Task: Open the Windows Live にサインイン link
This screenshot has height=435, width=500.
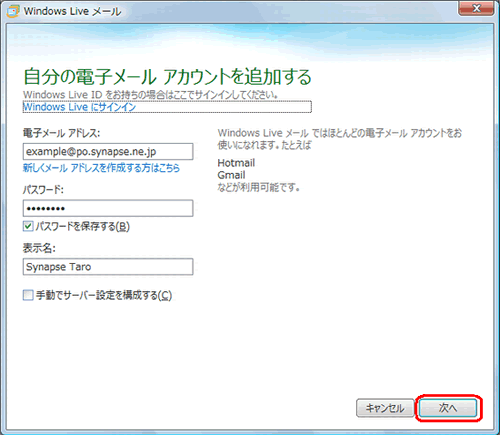Action: (79, 107)
